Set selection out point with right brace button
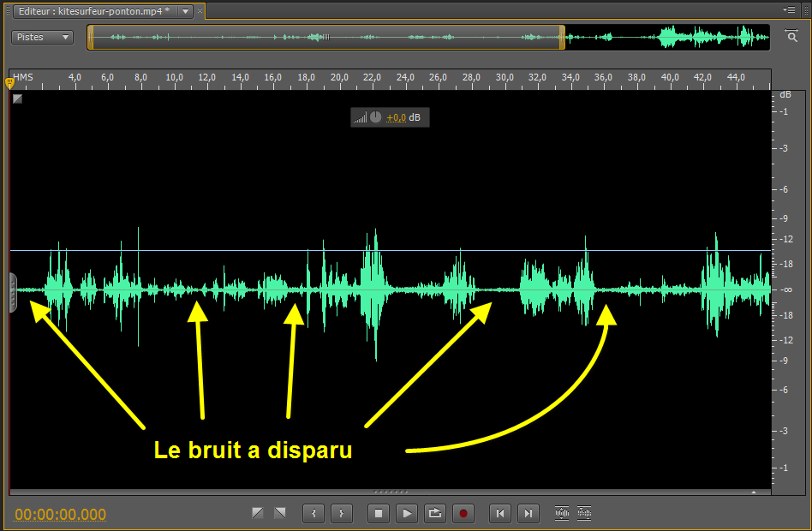 342,513
